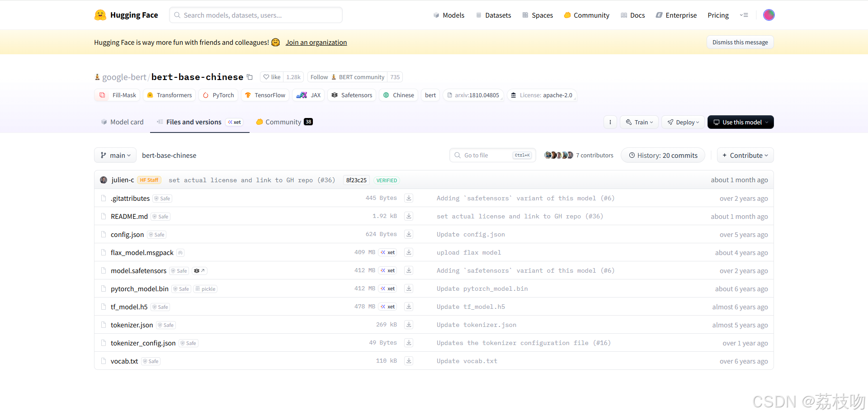
Task: Select the Files and versions tab
Action: click(199, 122)
